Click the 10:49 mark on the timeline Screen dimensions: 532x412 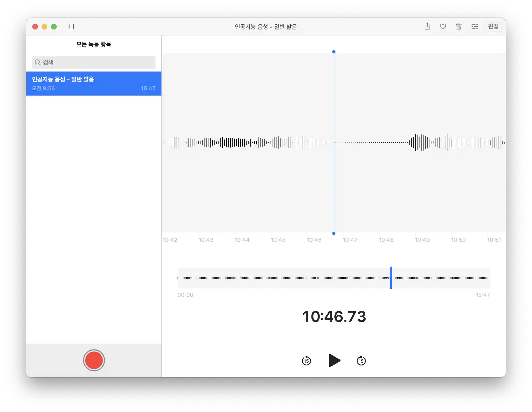point(422,240)
